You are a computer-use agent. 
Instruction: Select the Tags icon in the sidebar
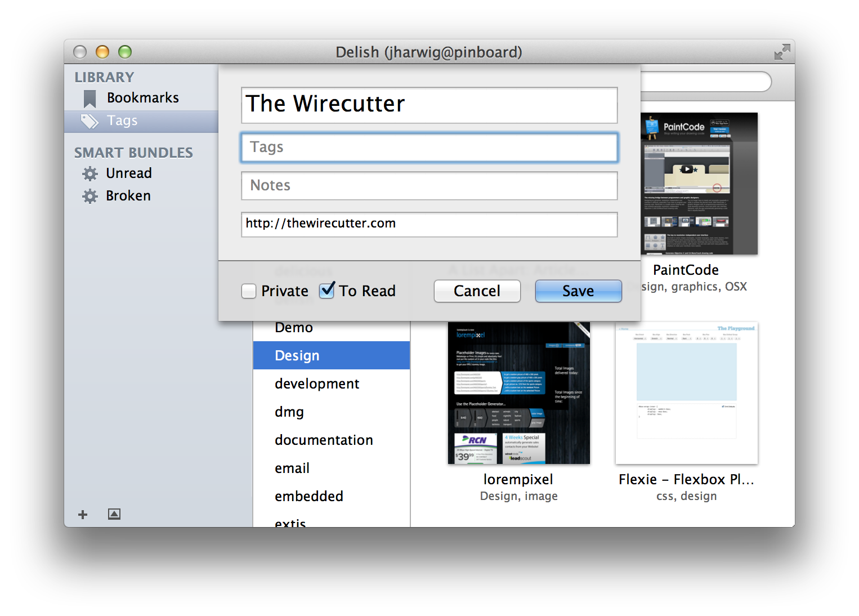coord(90,121)
